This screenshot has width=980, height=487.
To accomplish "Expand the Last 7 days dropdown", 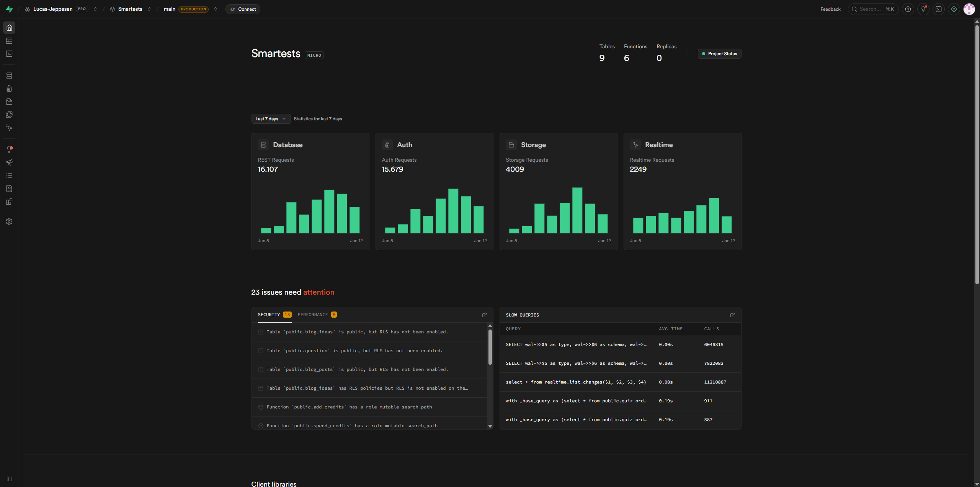I will click(x=271, y=119).
